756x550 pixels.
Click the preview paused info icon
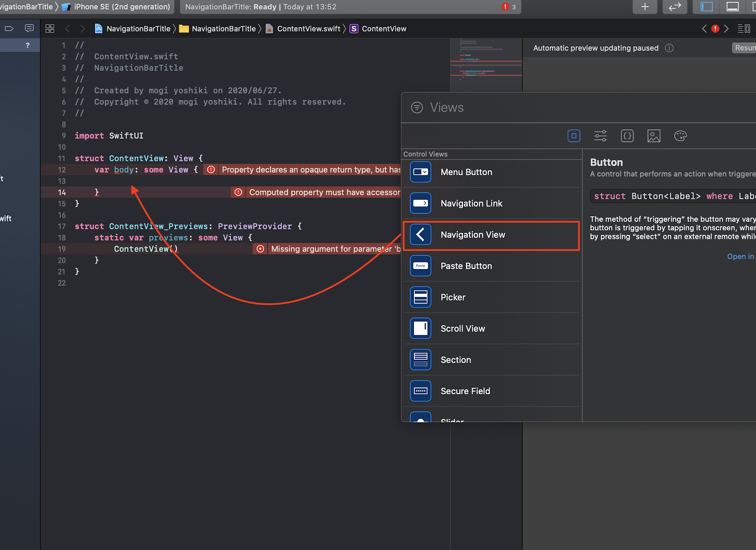tap(669, 48)
